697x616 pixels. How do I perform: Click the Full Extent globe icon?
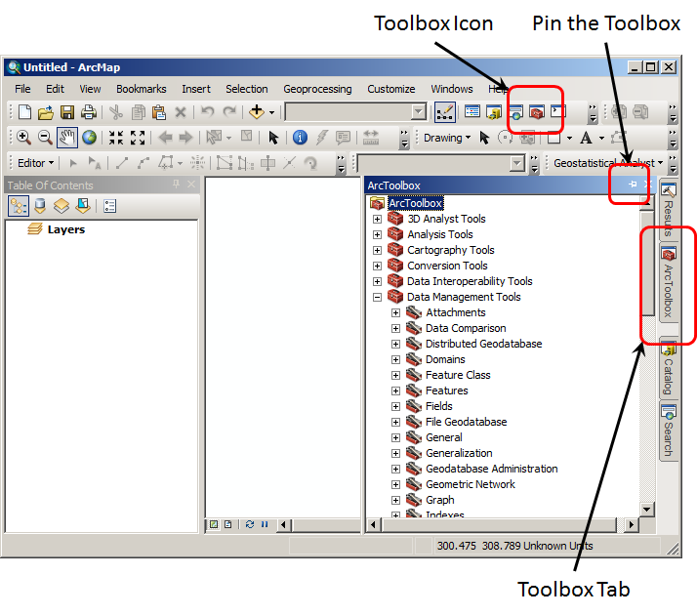click(x=89, y=138)
